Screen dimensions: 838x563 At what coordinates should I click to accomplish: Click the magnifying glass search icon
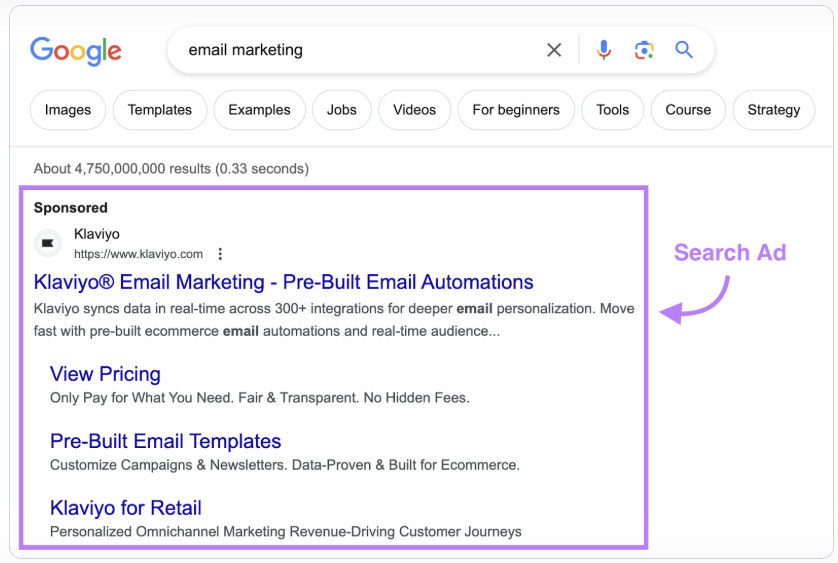pyautogui.click(x=684, y=50)
